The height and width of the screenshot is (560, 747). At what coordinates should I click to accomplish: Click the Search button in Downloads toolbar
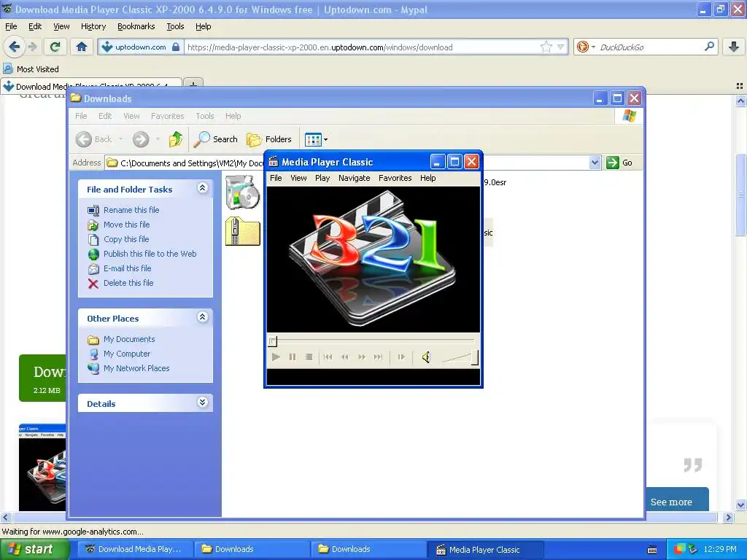pos(215,139)
